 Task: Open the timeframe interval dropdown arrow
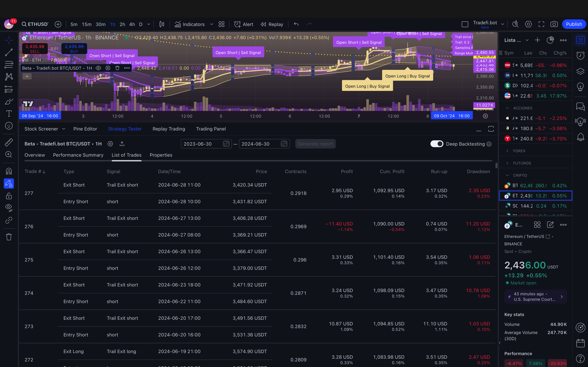point(149,24)
